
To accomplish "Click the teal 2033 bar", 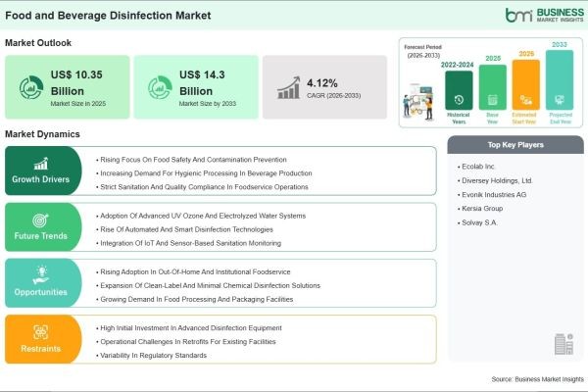I will pos(560,80).
